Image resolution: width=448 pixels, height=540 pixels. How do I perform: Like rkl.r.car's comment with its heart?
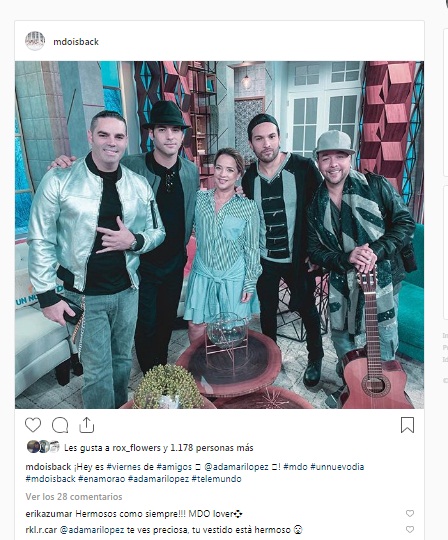[x=410, y=529]
